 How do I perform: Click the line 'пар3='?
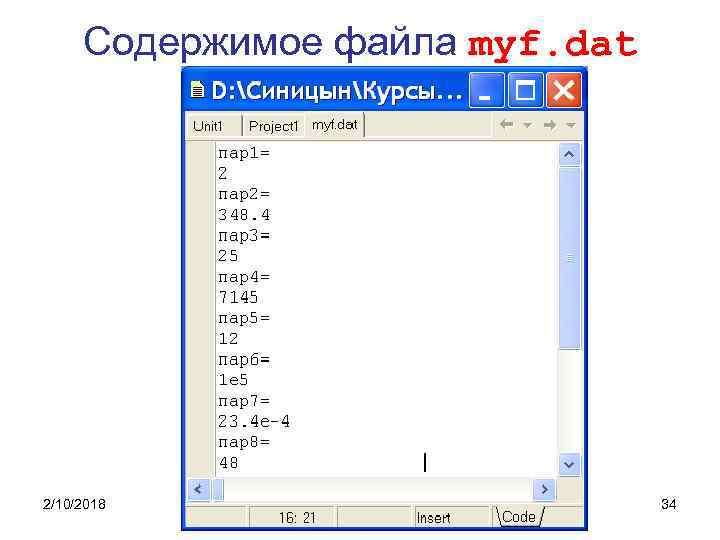(x=244, y=236)
